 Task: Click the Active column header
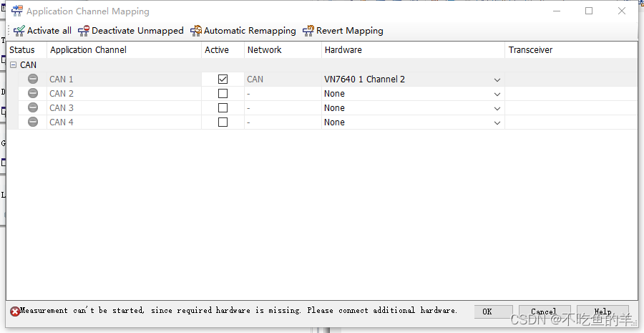[223, 50]
